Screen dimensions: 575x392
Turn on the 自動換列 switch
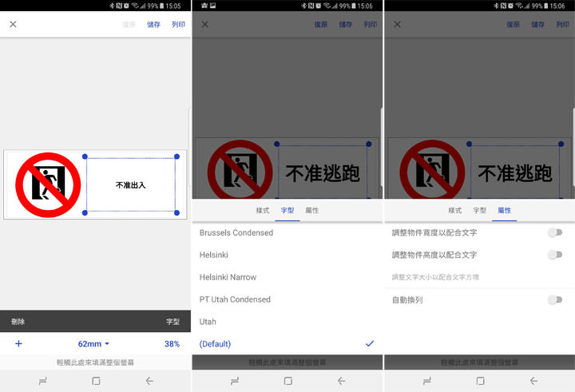(554, 299)
